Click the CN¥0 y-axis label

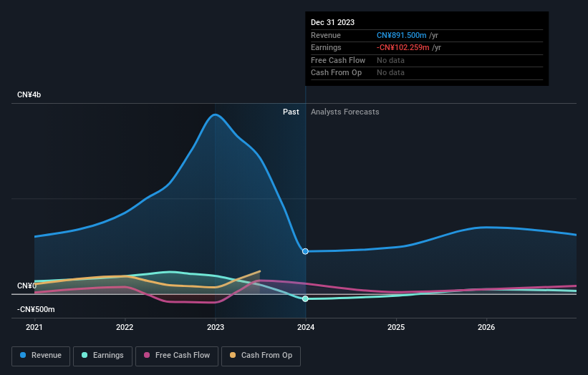coord(26,286)
